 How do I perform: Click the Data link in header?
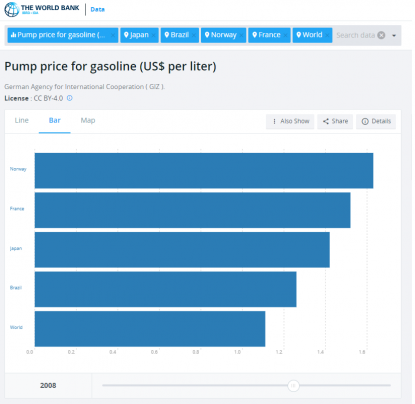(x=97, y=9)
